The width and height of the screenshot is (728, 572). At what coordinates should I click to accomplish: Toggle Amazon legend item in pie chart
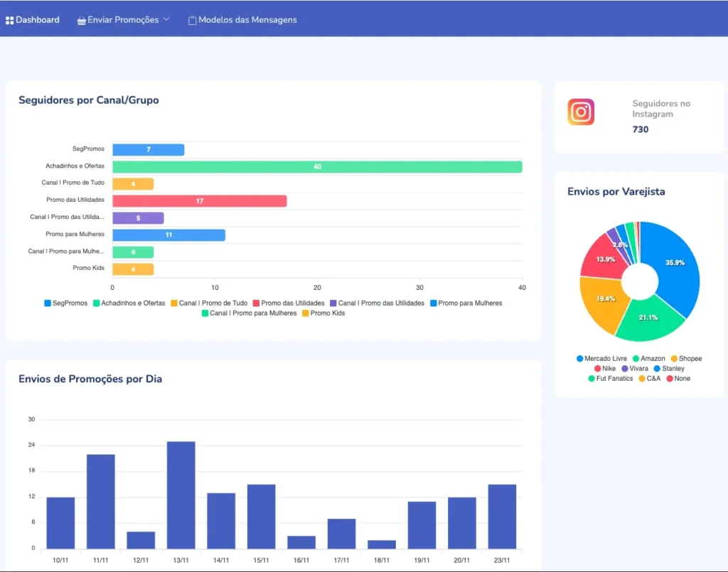[x=653, y=359]
